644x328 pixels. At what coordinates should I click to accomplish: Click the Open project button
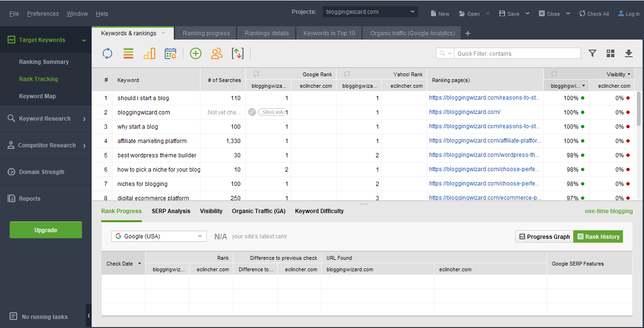(469, 14)
